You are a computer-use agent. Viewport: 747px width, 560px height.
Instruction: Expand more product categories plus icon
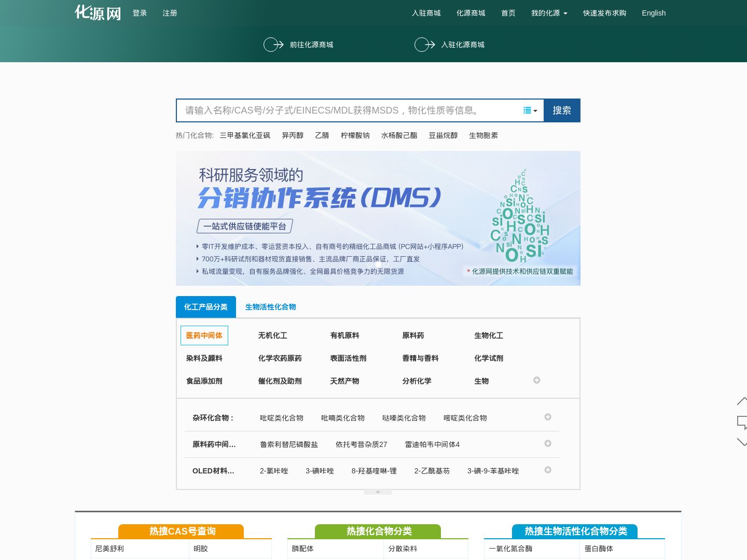tap(537, 380)
